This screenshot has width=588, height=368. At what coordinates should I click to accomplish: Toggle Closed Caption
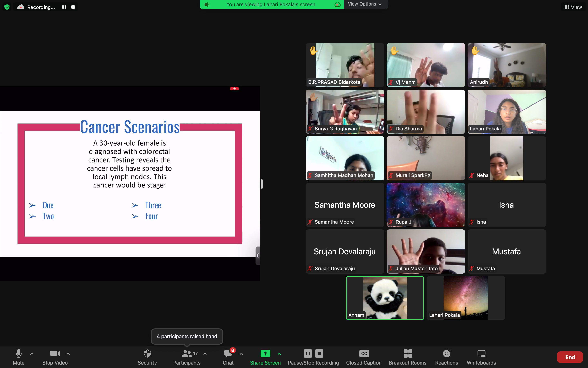coord(364,357)
